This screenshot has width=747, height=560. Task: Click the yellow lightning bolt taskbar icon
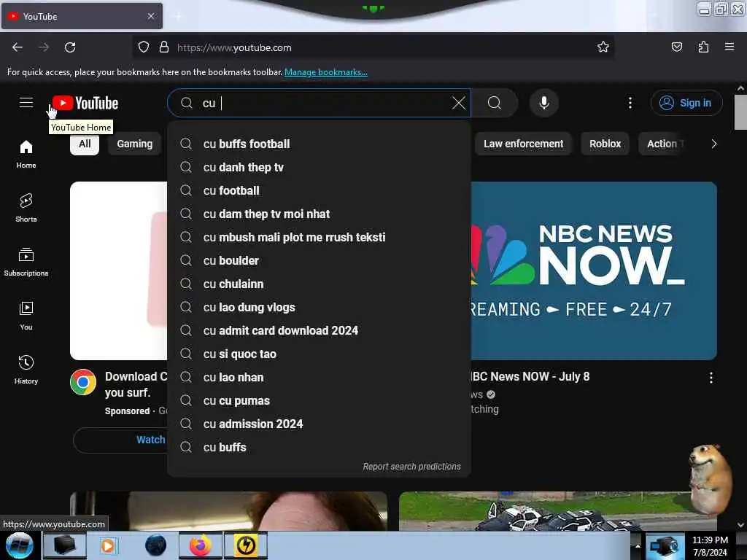[x=246, y=545]
